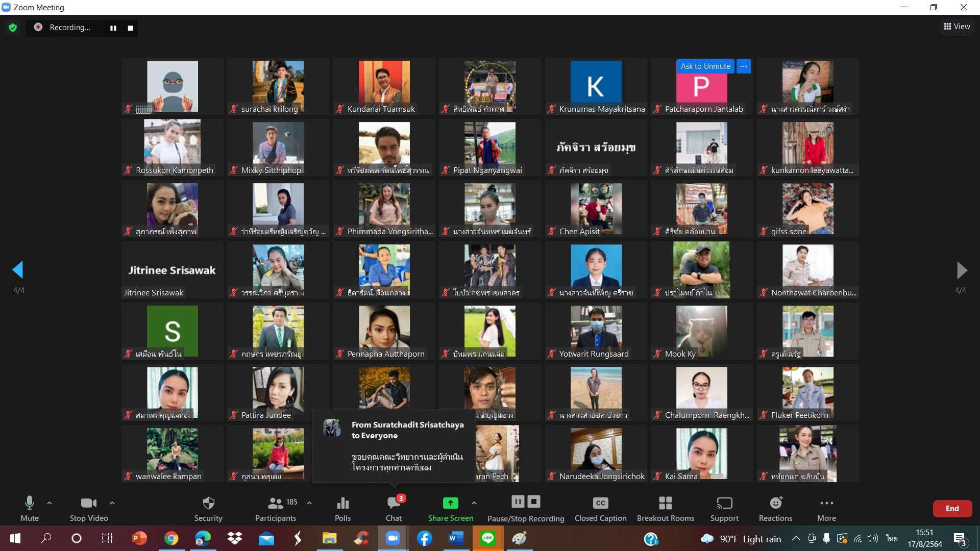The height and width of the screenshot is (551, 980).
Task: Expand audio options arrow next to Mute
Action: pyautogui.click(x=50, y=503)
